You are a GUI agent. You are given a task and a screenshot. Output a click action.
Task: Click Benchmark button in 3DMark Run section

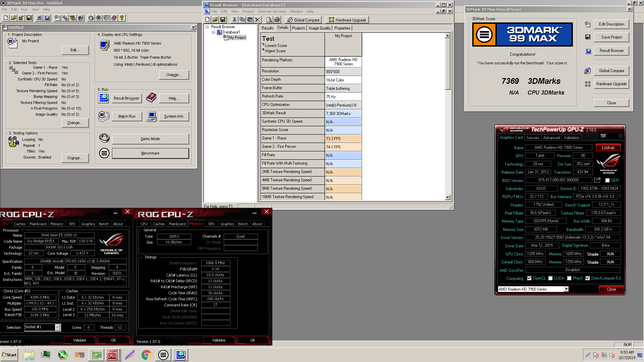[x=150, y=153]
